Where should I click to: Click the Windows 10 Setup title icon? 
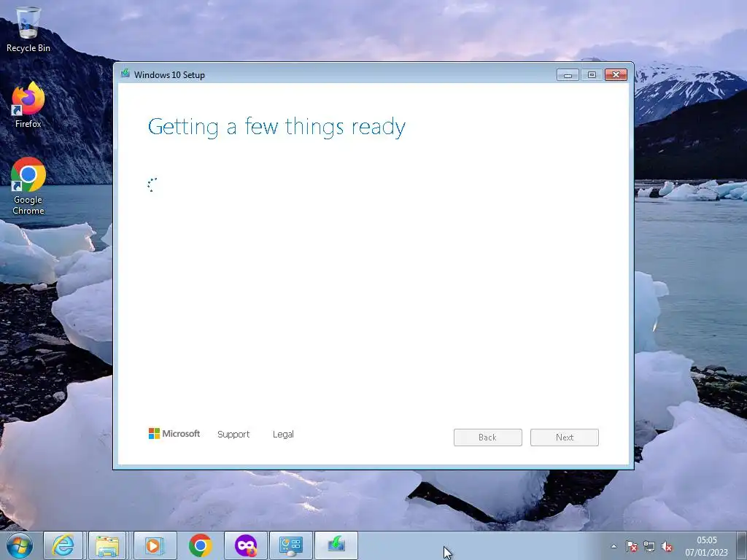point(125,74)
